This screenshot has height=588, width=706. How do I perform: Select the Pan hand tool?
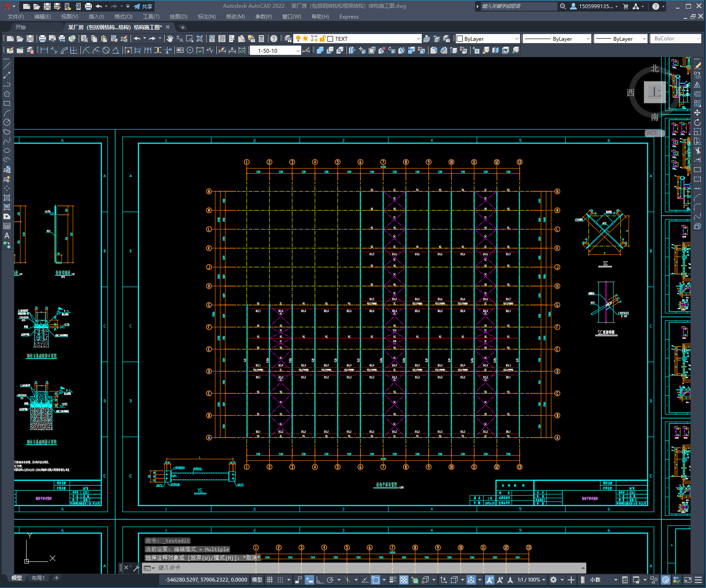[170, 39]
